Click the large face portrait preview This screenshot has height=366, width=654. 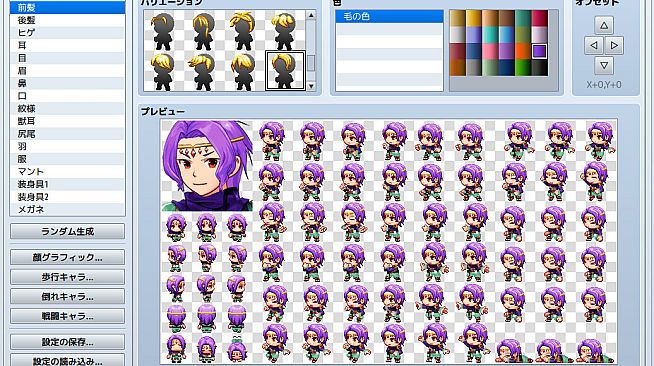pyautogui.click(x=207, y=166)
